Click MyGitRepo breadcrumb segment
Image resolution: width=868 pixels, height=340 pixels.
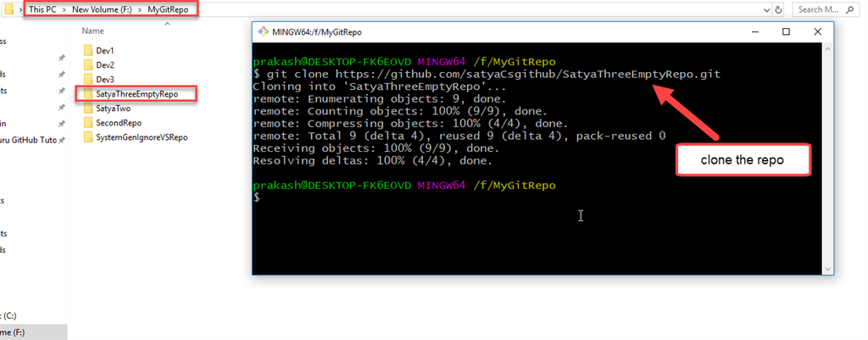pos(168,10)
